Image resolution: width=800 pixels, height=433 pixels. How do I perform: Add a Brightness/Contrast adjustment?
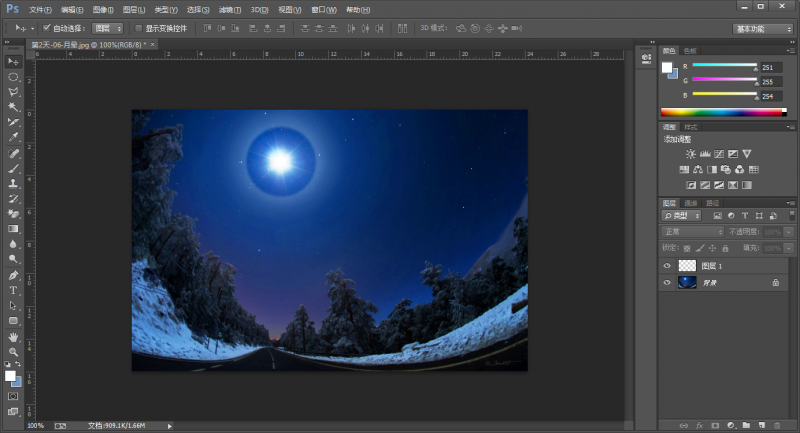pyautogui.click(x=691, y=154)
